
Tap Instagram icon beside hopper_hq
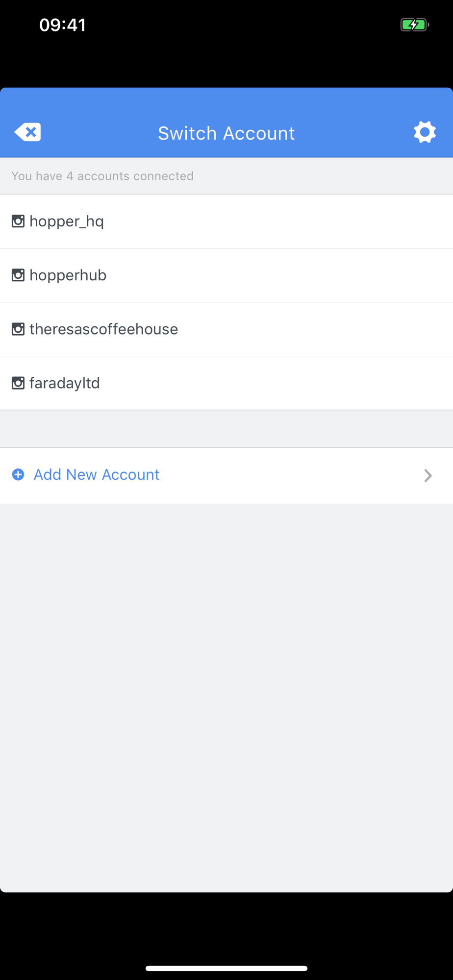tap(18, 221)
